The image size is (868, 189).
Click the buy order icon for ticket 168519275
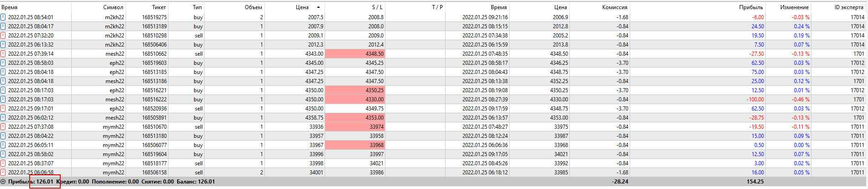(3, 17)
